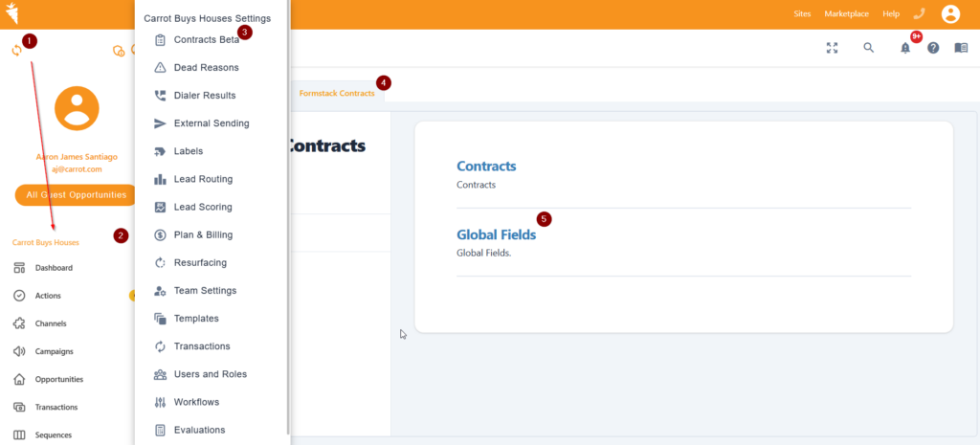Click the search magnifier icon

pos(868,48)
